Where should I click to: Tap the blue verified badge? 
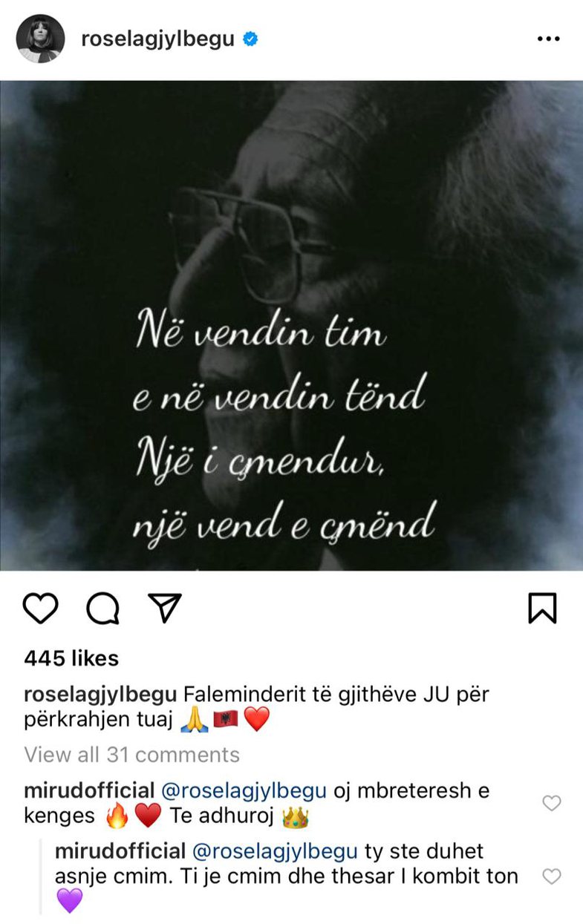click(251, 39)
